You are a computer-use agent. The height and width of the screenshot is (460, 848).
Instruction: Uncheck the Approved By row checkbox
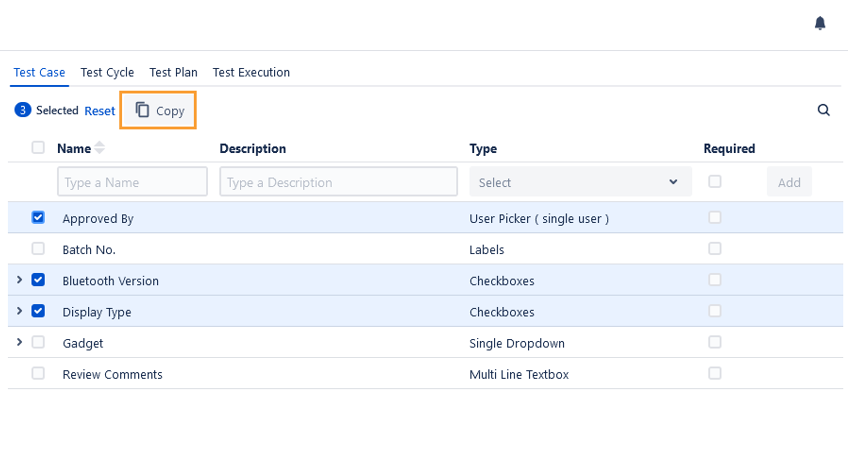(x=38, y=217)
